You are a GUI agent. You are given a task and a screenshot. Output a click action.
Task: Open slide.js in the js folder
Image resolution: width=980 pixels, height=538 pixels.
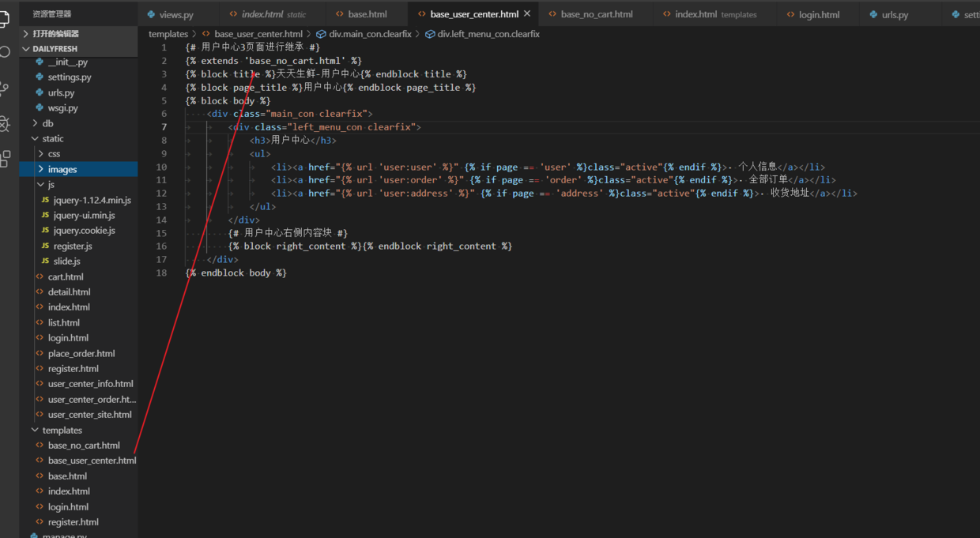point(66,261)
